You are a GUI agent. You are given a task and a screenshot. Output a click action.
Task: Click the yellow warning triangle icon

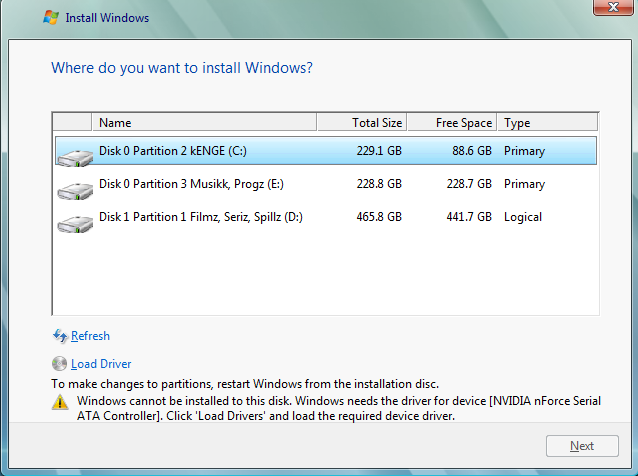point(60,402)
